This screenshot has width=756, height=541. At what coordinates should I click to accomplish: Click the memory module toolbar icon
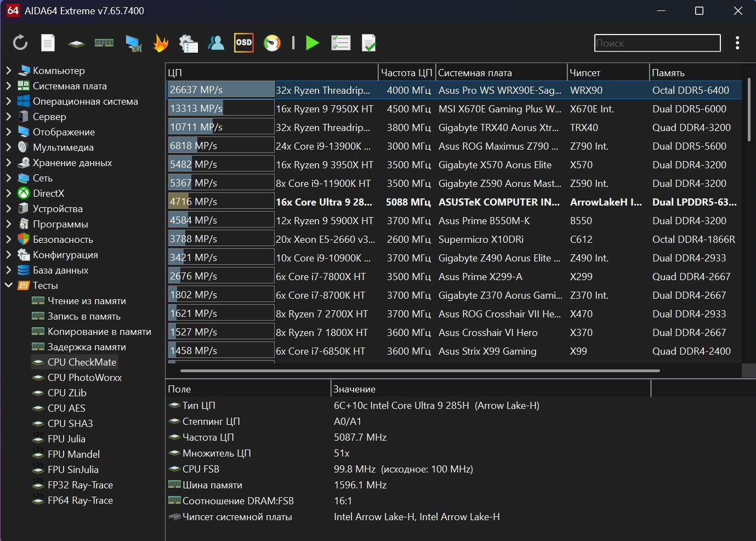click(104, 43)
